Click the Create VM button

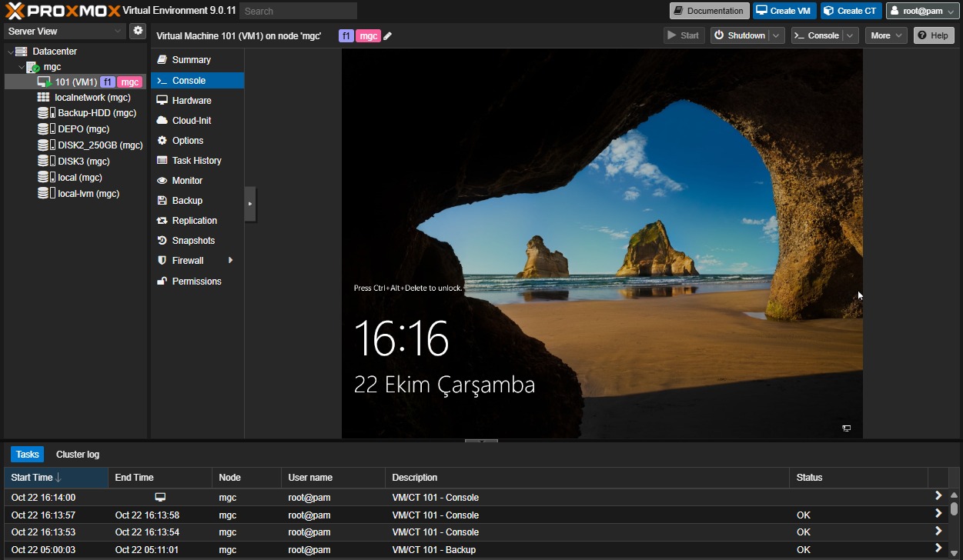pyautogui.click(x=784, y=11)
